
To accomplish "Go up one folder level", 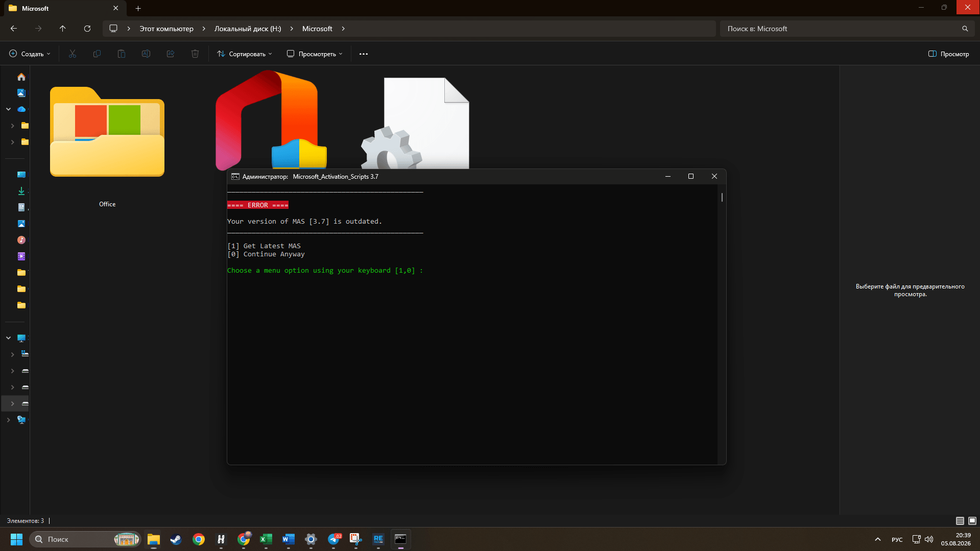I will [63, 29].
